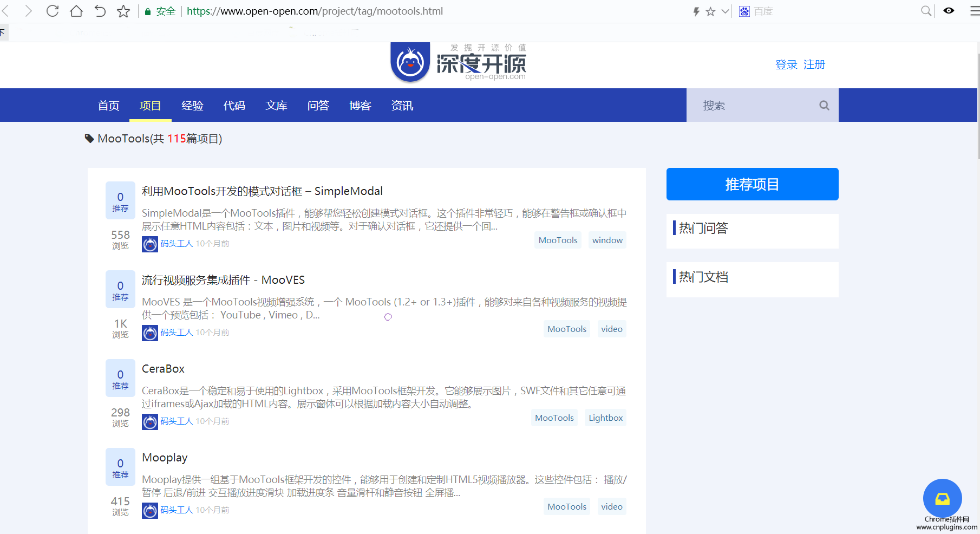Click the author avatar under SimpleModal entry
980x534 pixels.
pyautogui.click(x=150, y=244)
